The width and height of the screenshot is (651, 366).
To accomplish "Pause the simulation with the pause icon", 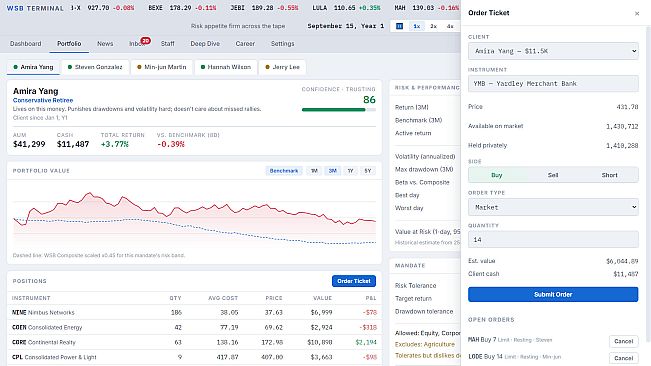I will pyautogui.click(x=399, y=26).
